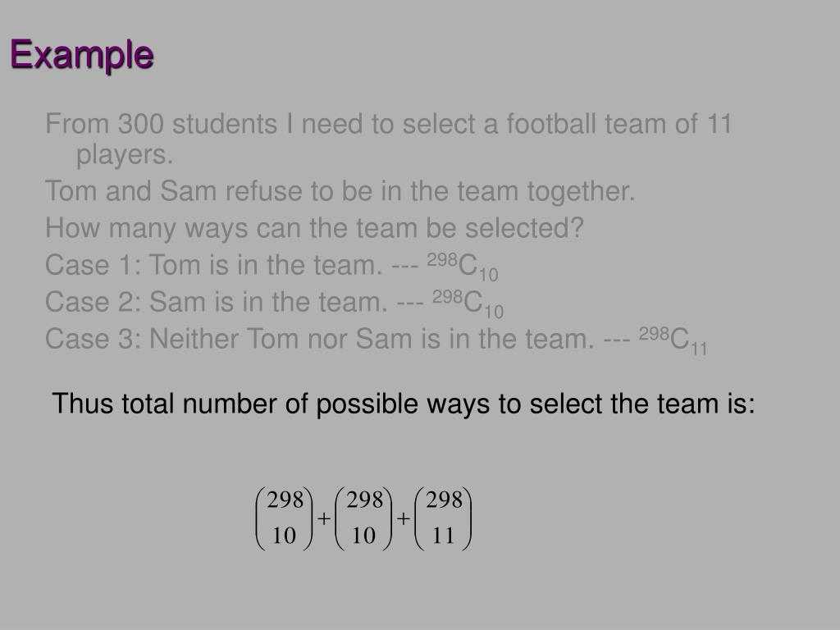Image resolution: width=840 pixels, height=630 pixels.
Task: Click the 'Thus total number of possible ways' sentence
Action: pyautogui.click(x=404, y=404)
